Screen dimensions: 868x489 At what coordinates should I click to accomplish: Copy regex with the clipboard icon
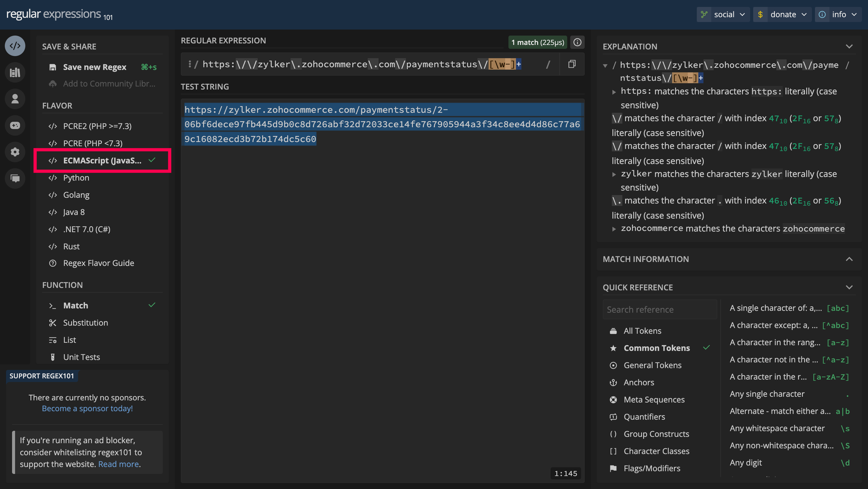coord(571,64)
